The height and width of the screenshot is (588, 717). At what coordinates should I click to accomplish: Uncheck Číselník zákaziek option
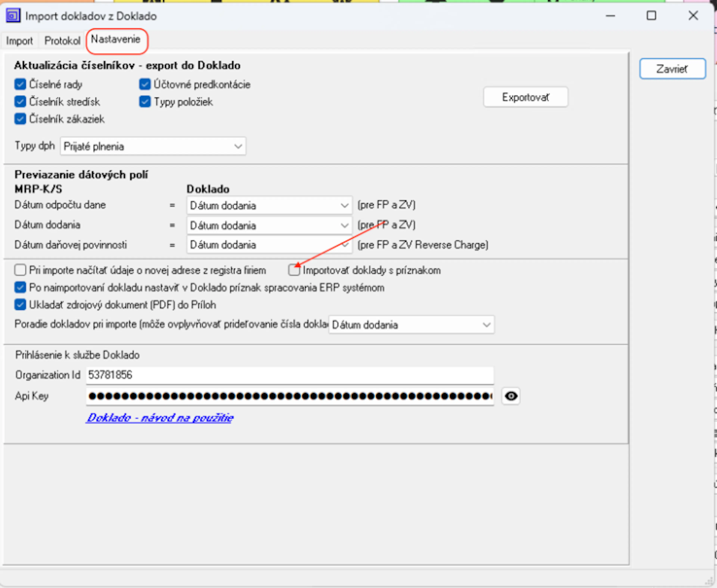coord(20,119)
